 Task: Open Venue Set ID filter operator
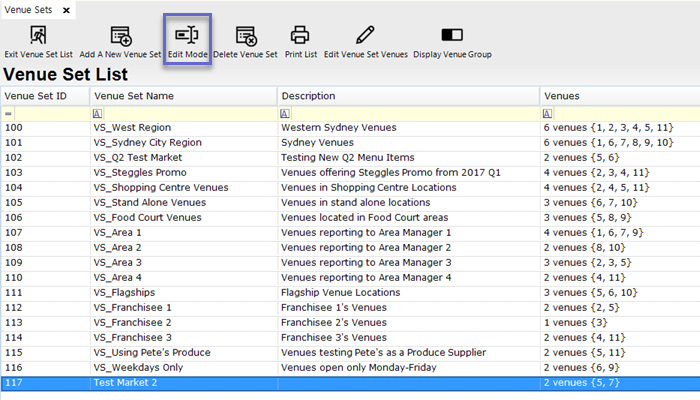[8, 114]
